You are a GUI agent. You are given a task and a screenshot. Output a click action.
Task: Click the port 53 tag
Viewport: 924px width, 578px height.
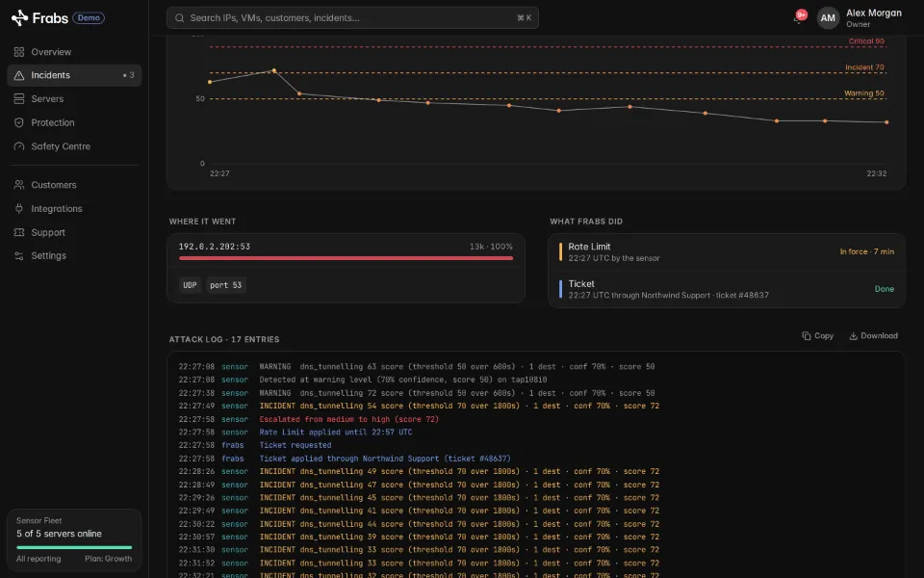pos(225,285)
